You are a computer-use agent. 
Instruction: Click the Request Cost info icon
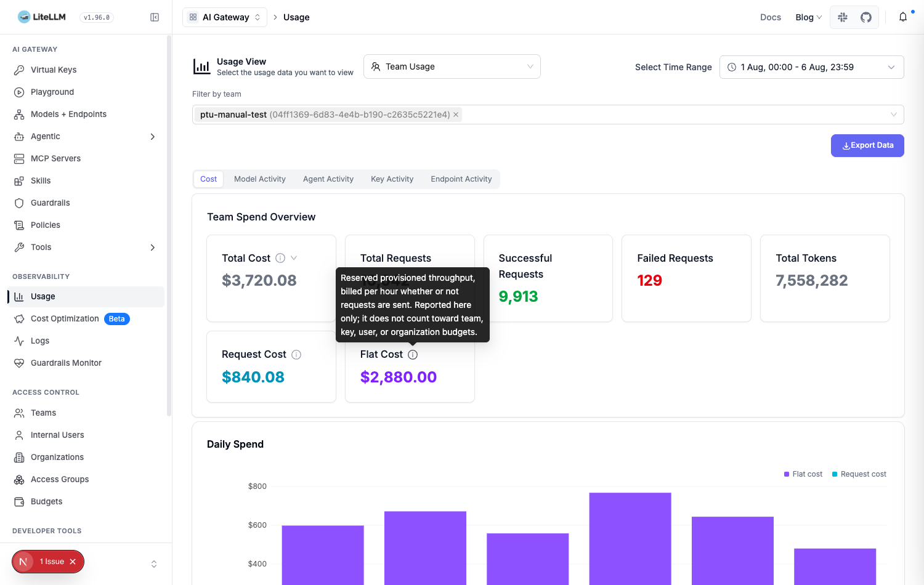pyautogui.click(x=296, y=355)
